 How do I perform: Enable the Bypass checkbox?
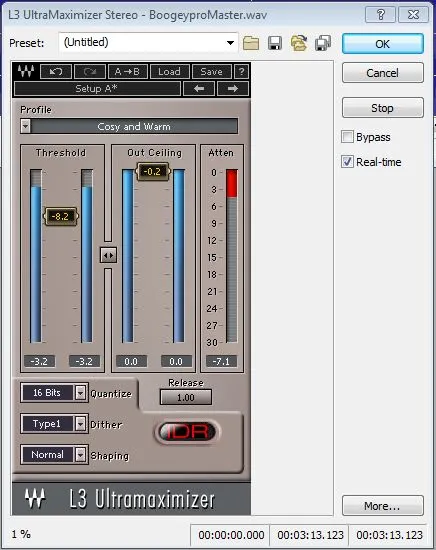347,137
